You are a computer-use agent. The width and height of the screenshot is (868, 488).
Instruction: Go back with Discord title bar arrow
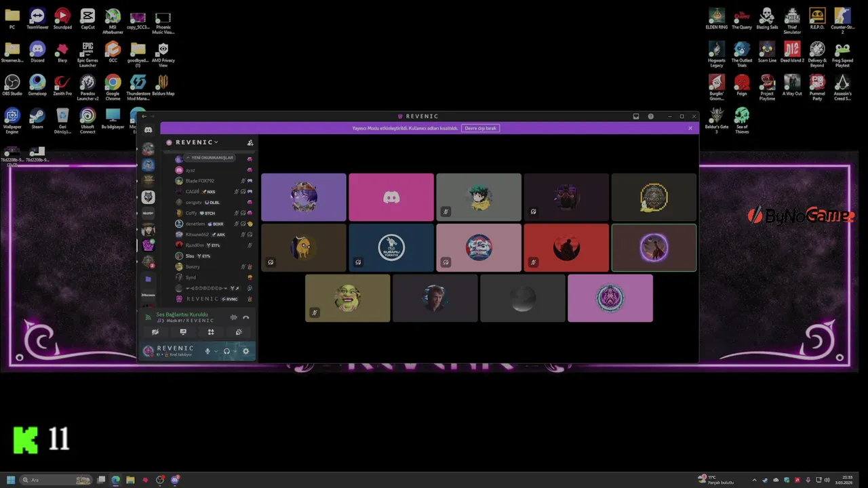(x=144, y=117)
